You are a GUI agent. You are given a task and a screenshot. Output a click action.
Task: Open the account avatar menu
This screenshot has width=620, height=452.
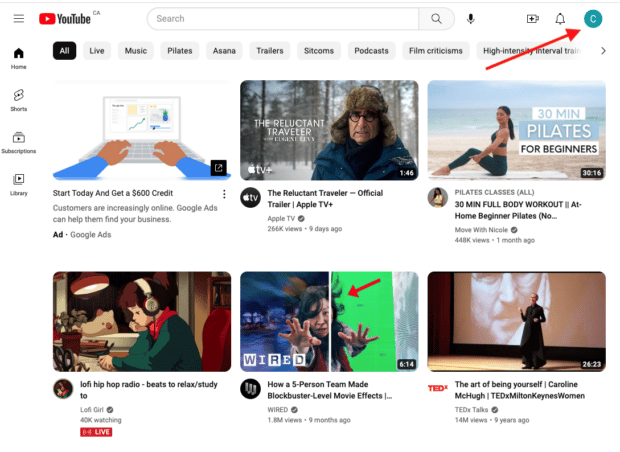click(593, 18)
